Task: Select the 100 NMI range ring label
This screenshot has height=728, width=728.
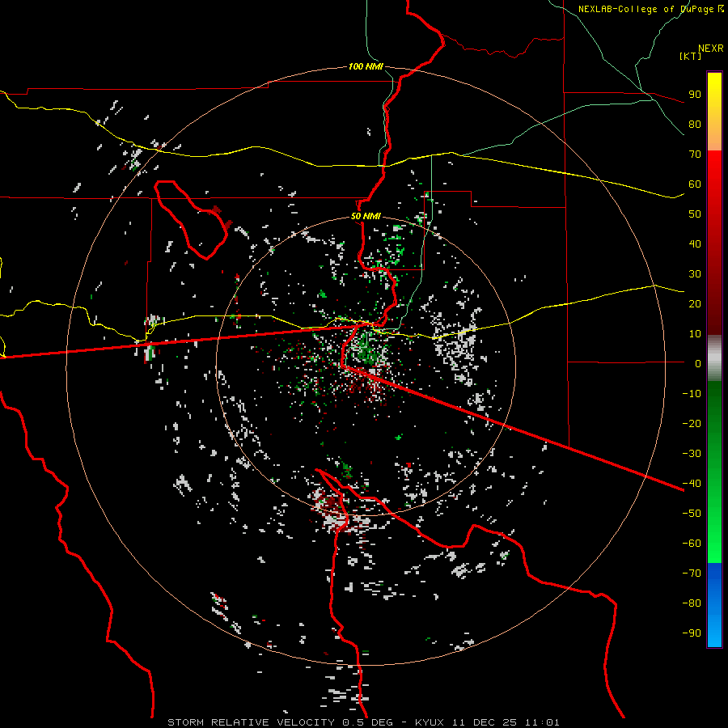Action: pos(366,66)
